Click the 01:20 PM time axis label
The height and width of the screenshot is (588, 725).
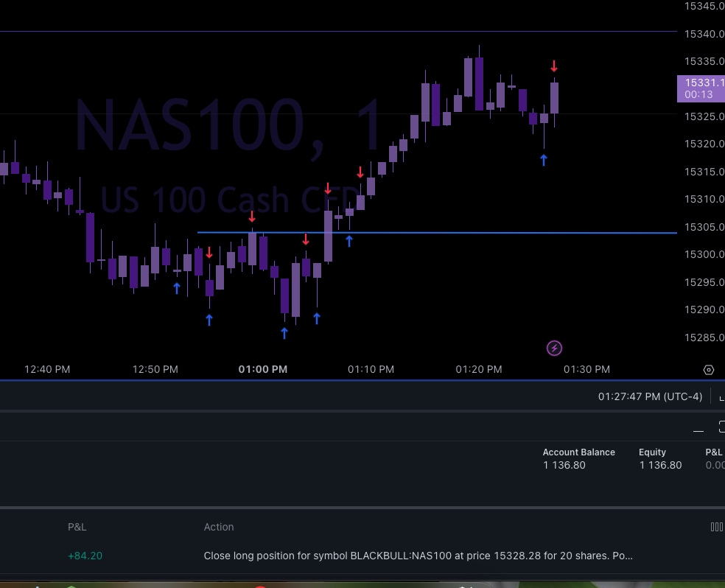coord(478,369)
